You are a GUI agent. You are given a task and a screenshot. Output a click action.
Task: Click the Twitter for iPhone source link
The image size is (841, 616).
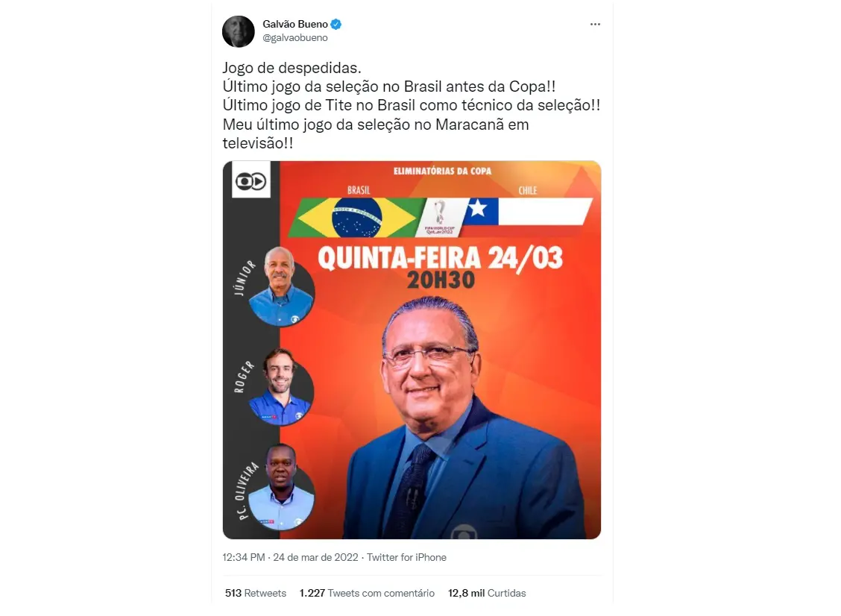click(406, 558)
